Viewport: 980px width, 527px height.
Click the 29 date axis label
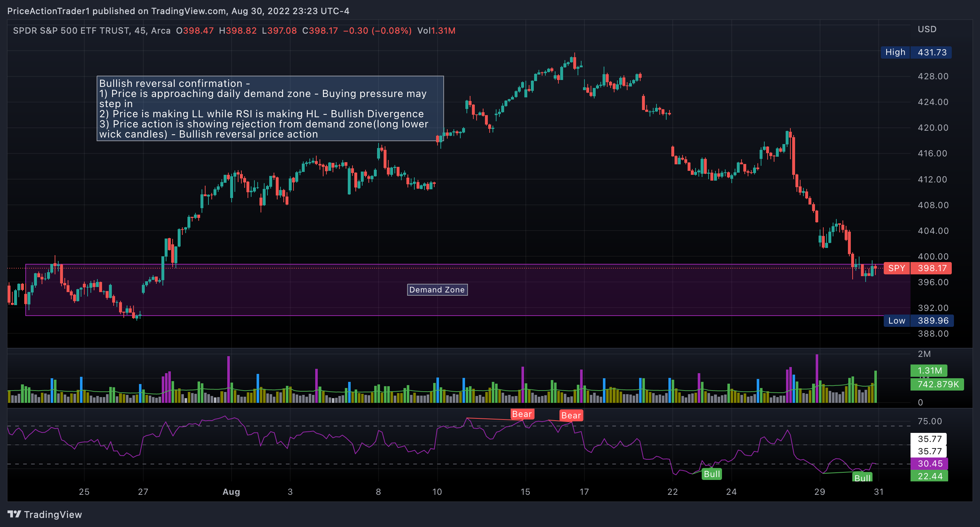[820, 492]
